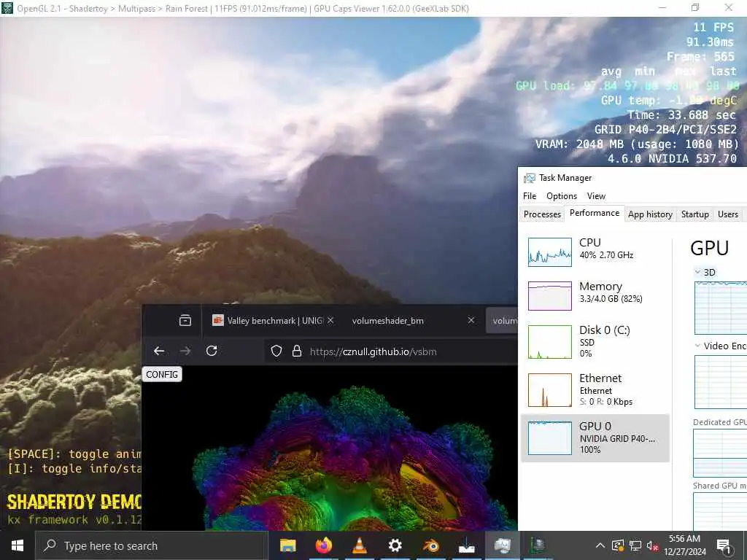Open the taskbar clock showing 5:56 AM

point(684,545)
